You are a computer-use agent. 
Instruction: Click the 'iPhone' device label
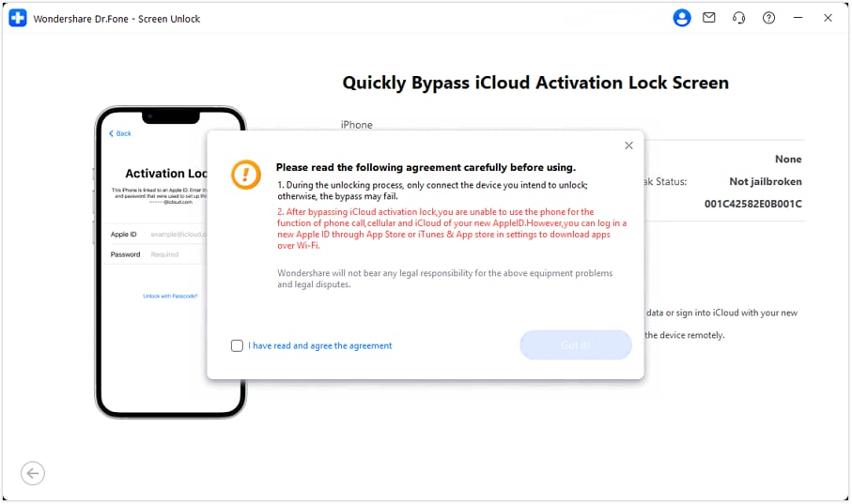coord(356,125)
